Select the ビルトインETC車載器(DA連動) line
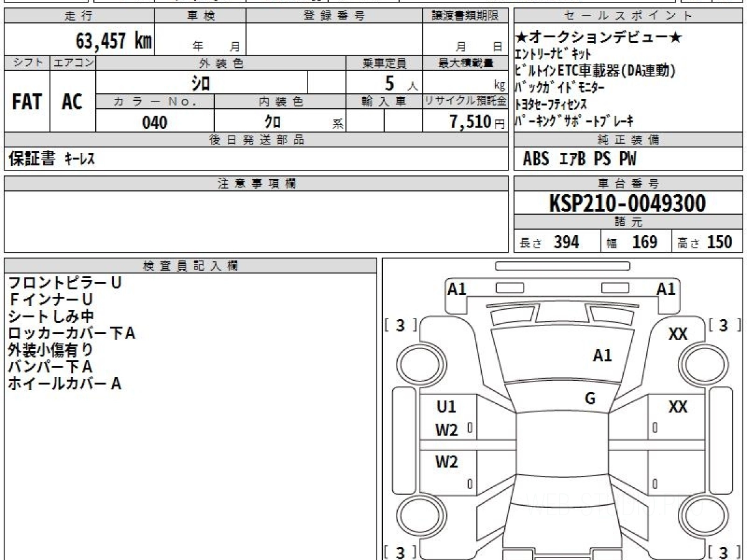The width and height of the screenshot is (747, 560). (595, 70)
